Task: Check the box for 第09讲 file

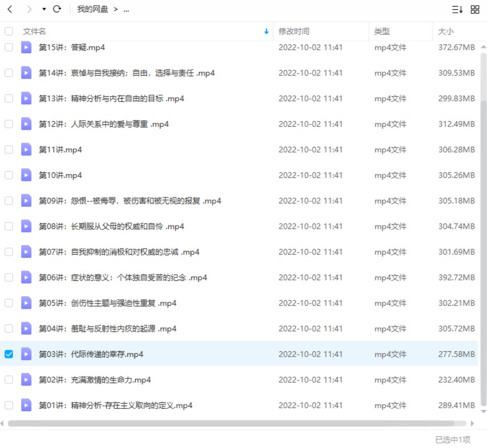Action: 9,200
